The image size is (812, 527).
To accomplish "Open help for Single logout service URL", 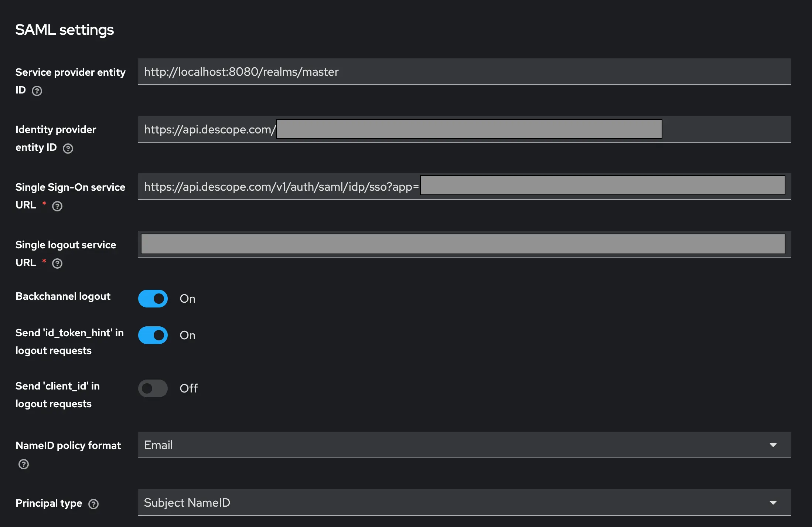I will [x=57, y=263].
